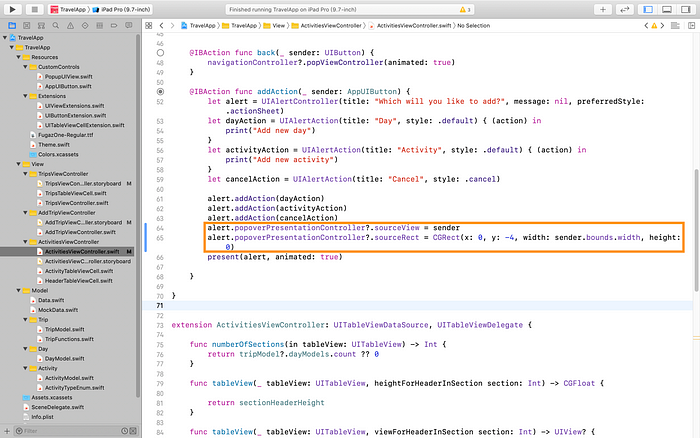This screenshot has width=700, height=438.
Task: Open editor options lines icon
Action: [675, 25]
